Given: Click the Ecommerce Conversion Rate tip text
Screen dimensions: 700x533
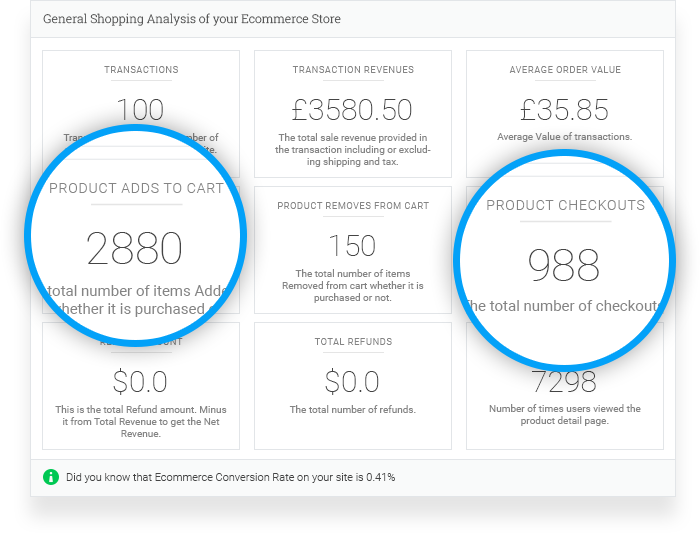Looking at the screenshot, I should pos(230,477).
